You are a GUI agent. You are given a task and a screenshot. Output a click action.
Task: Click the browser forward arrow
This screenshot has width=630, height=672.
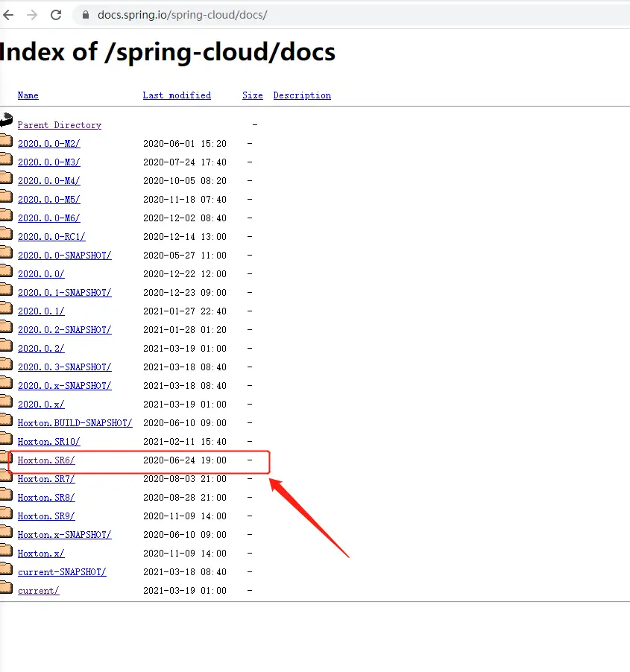32,15
